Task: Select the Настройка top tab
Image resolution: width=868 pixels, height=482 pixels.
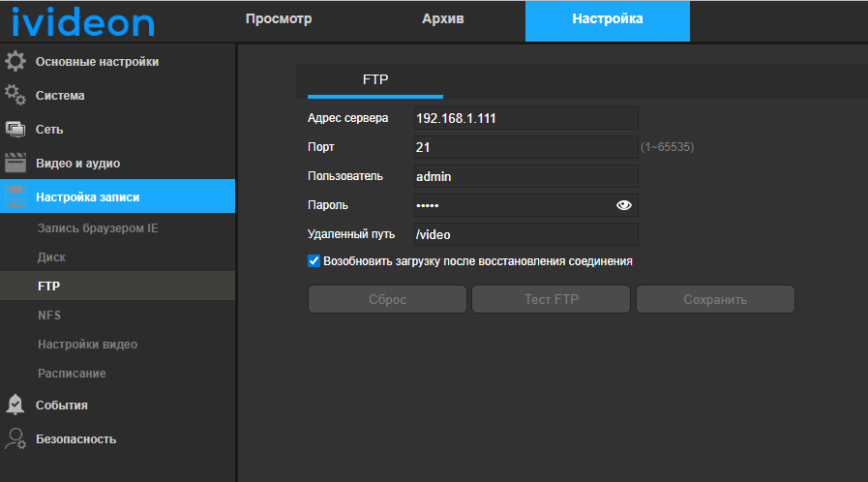Action: click(x=608, y=21)
